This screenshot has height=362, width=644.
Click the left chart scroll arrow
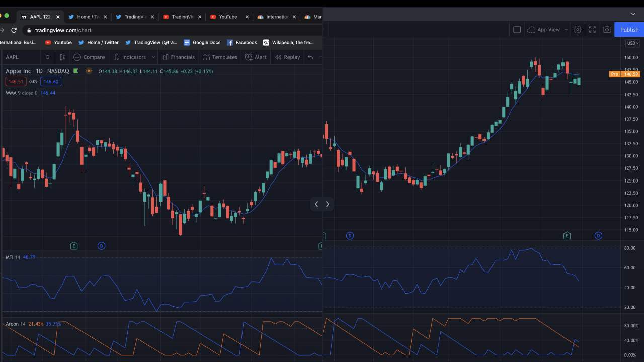[x=316, y=204]
